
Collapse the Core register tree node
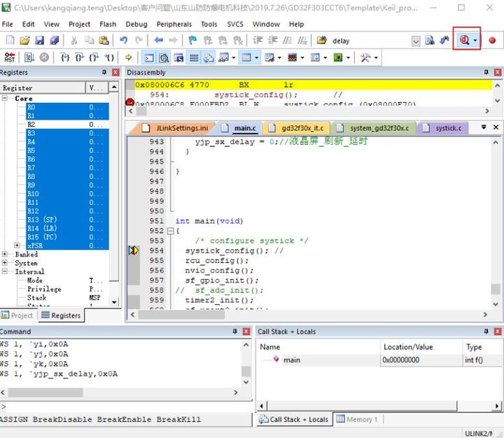6,99
